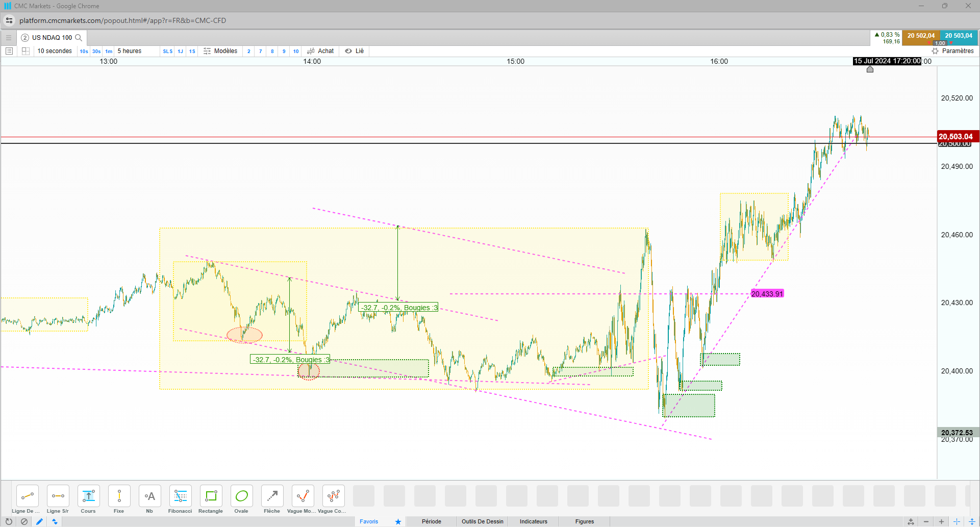
Task: Select the Flèche arrow tool
Action: (272, 499)
